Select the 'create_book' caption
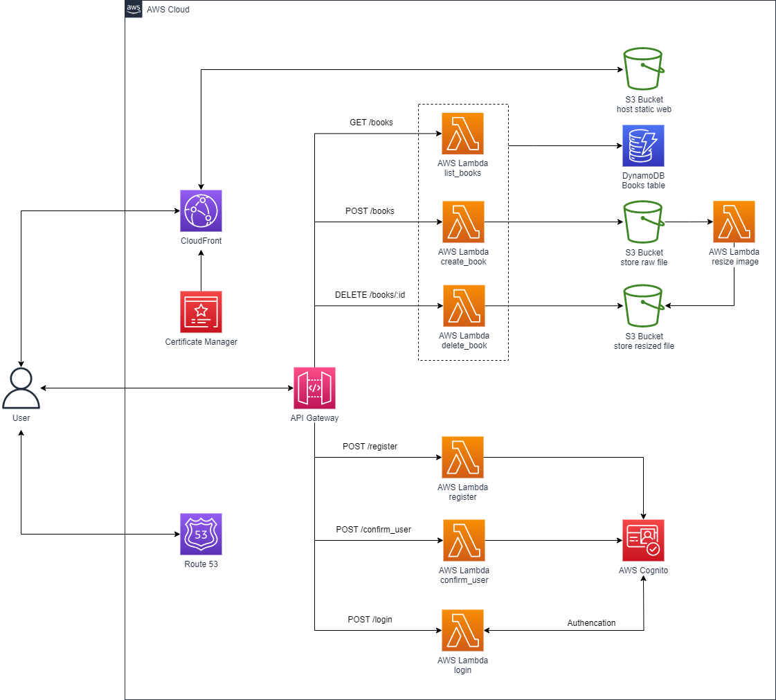 coord(463,262)
